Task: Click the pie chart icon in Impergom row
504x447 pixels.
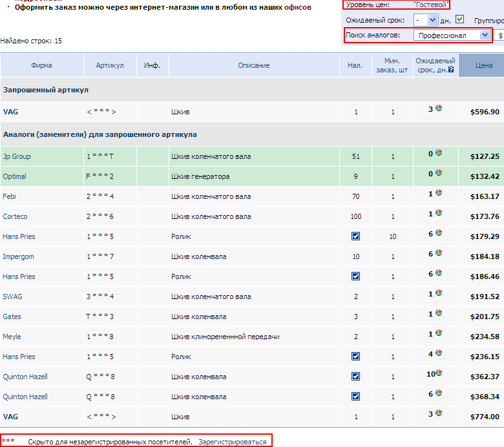Action: click(439, 253)
